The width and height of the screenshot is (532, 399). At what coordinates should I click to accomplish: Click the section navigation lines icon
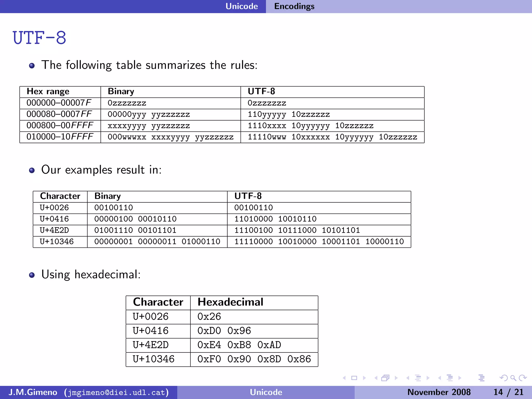(x=450, y=378)
